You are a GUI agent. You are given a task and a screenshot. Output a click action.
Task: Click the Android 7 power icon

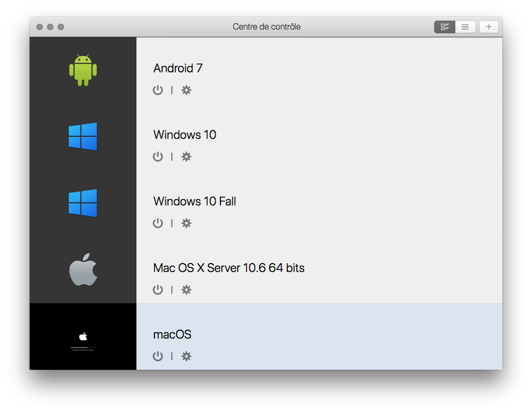[158, 90]
